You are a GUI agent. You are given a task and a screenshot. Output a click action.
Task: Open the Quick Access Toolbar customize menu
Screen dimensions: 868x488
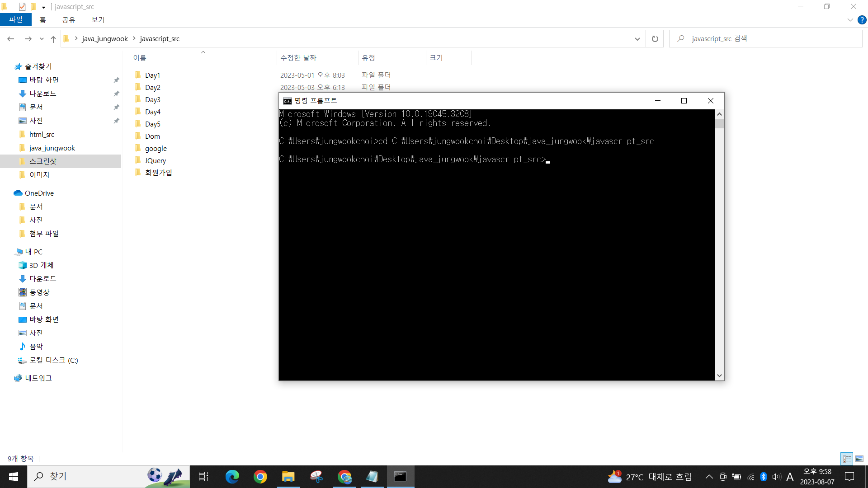(43, 7)
